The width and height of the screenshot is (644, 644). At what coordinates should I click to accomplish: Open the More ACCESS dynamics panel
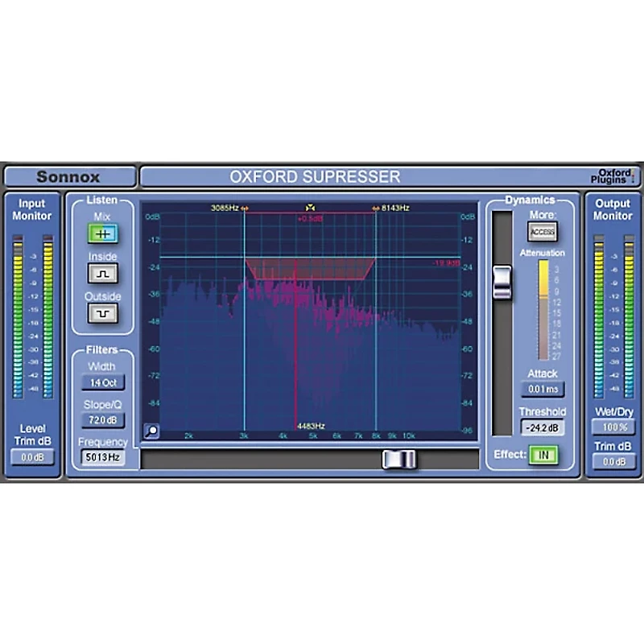(541, 231)
